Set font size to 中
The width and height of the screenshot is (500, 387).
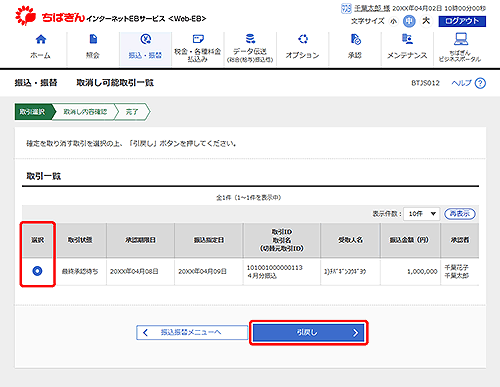[409, 21]
